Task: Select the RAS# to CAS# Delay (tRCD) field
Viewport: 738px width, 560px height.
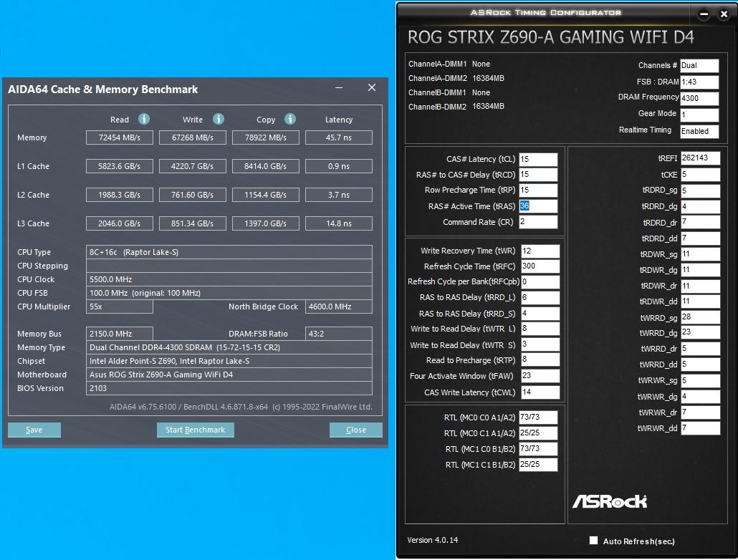Action: click(x=538, y=175)
